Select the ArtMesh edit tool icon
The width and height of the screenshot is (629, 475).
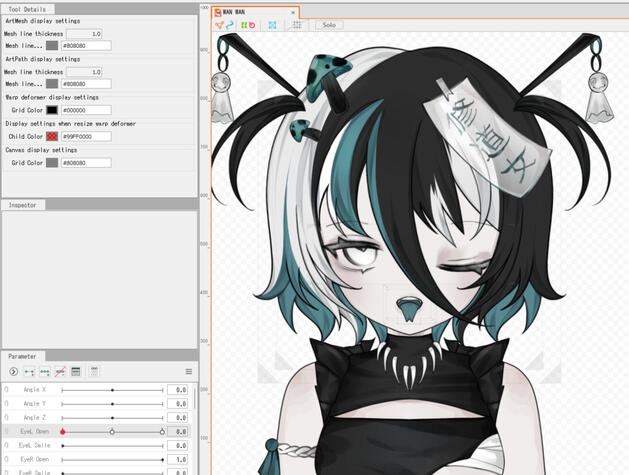(219, 25)
